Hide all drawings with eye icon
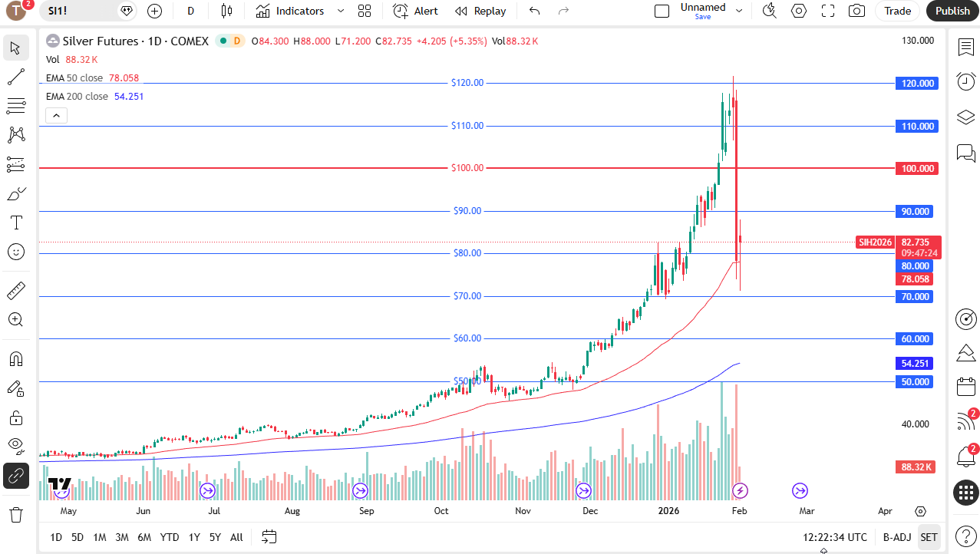Image resolution: width=980 pixels, height=554 pixels. click(x=15, y=446)
